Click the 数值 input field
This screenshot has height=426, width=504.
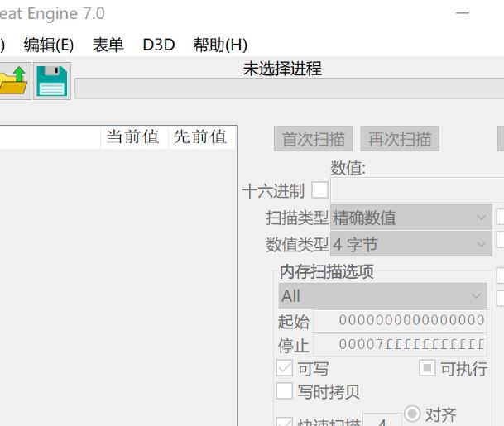tap(418, 190)
